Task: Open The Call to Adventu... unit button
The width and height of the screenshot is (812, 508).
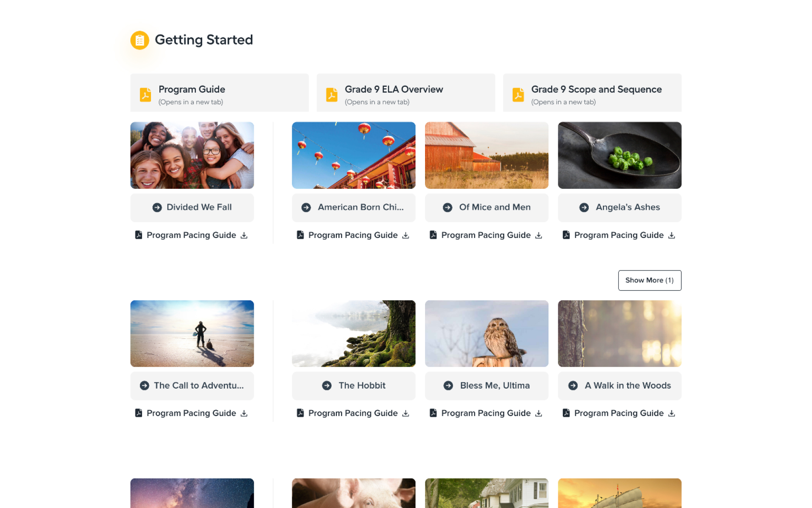Action: [192, 386]
